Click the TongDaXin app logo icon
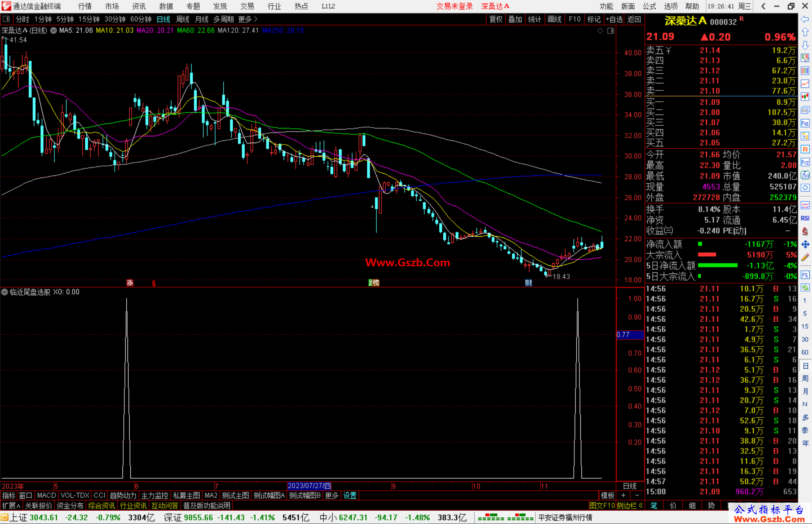Image resolution: width=812 pixels, height=524 pixels. point(6,6)
